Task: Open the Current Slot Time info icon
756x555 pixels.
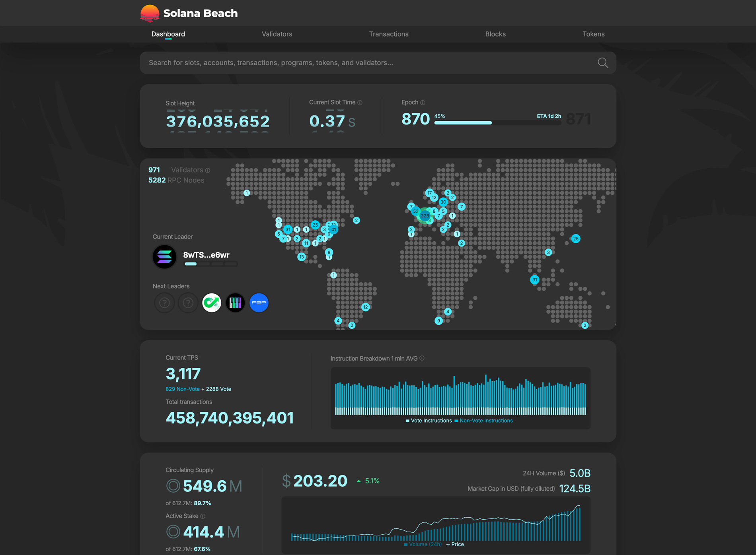Action: (360, 102)
